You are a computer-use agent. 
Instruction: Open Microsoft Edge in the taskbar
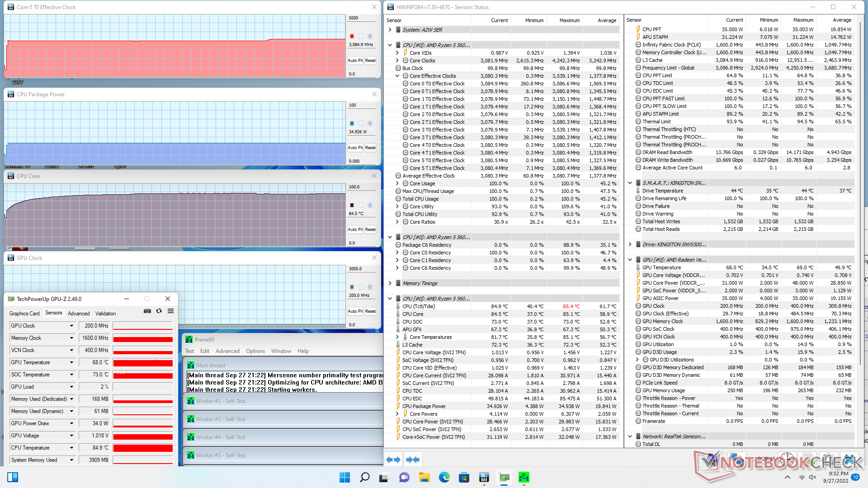coord(444,477)
